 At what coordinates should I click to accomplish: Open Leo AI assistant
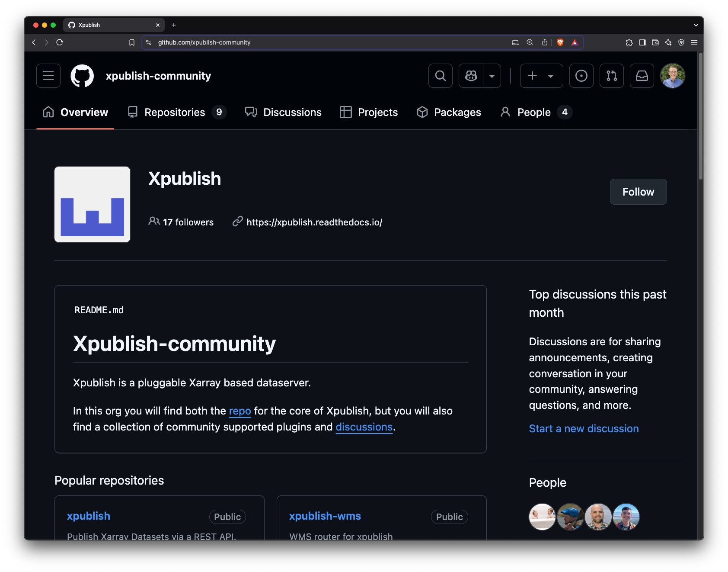click(668, 42)
